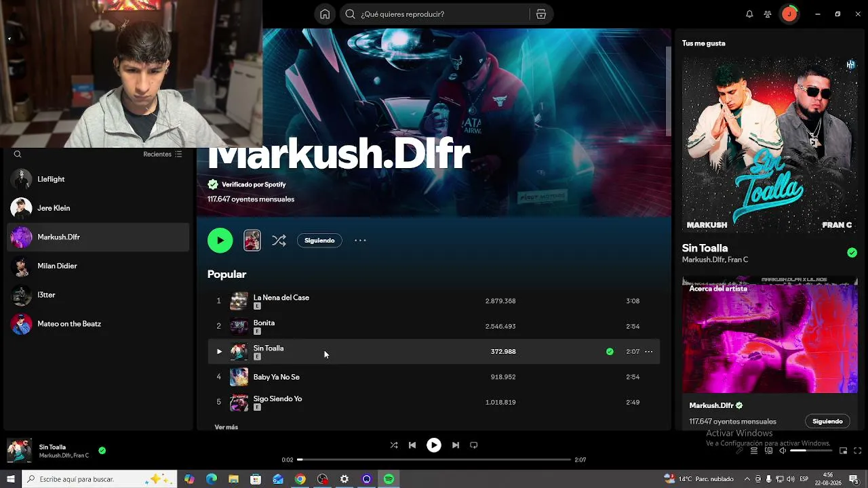Viewport: 868px width, 488px height.
Task: Open connect to a device icon
Action: pyautogui.click(x=768, y=451)
